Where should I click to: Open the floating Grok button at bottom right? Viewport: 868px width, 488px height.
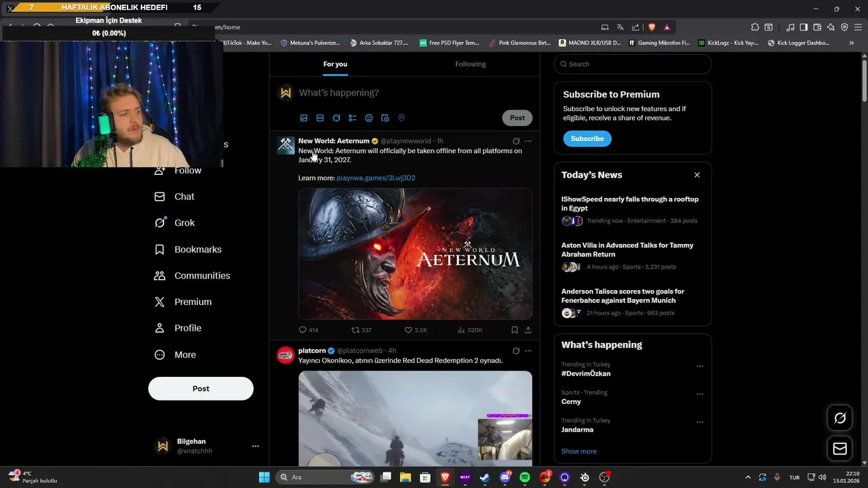[x=840, y=418]
